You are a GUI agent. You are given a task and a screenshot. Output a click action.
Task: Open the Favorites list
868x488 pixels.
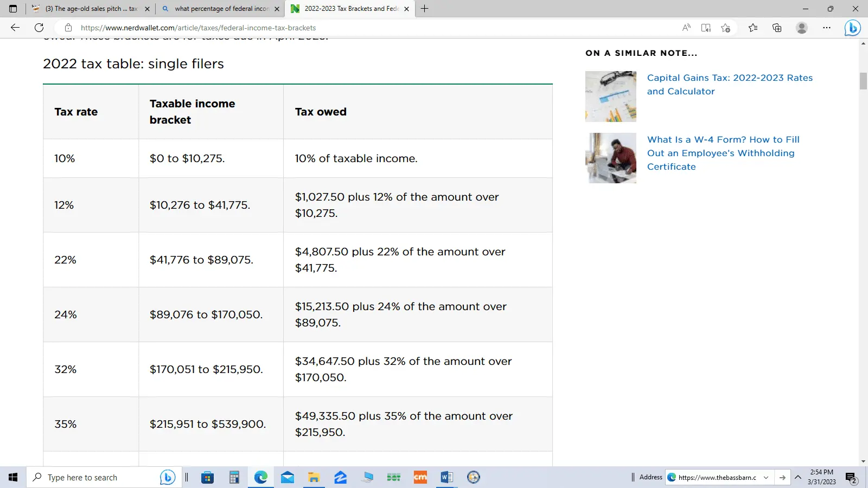[753, 28]
